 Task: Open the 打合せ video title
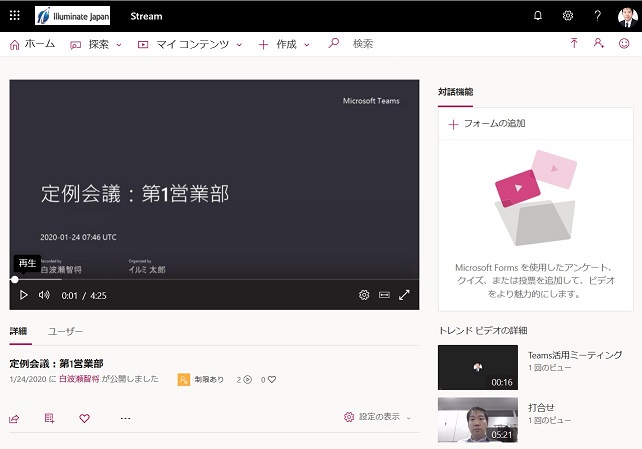(x=541, y=408)
